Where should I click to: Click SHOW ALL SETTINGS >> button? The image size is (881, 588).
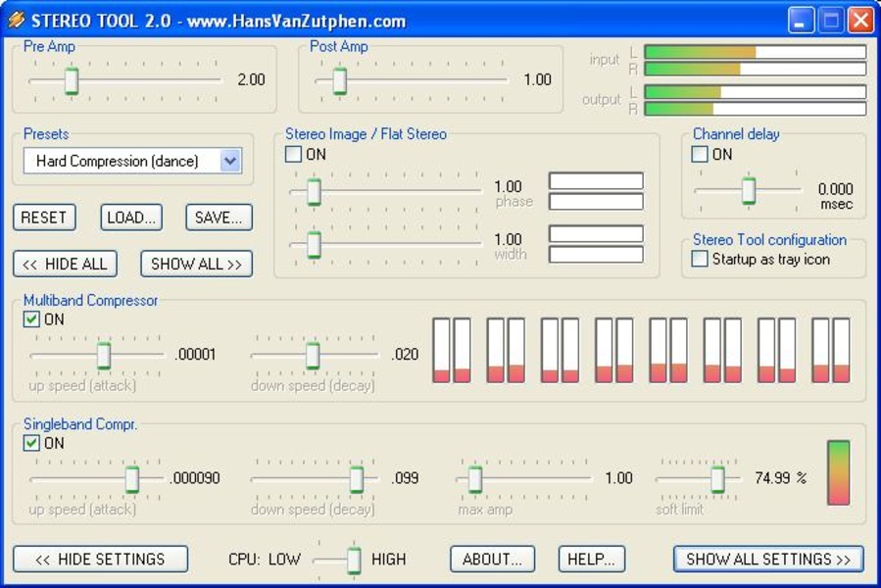click(768, 559)
